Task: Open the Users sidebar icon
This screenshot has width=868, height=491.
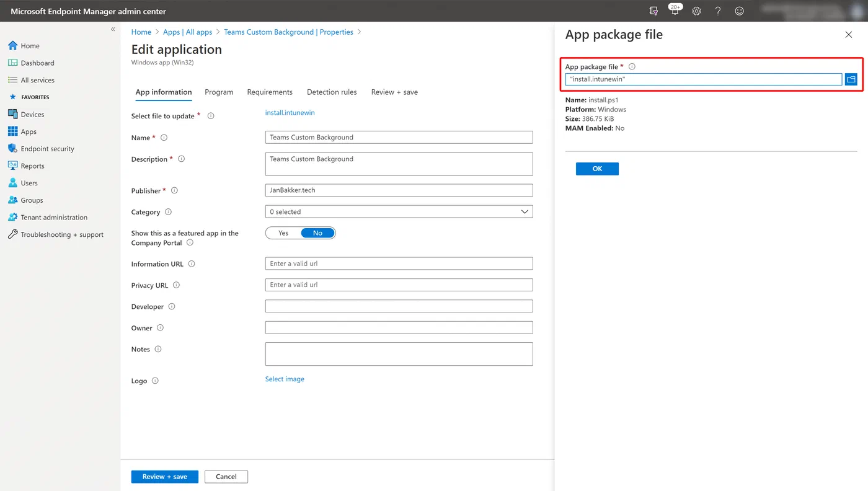Action: click(x=12, y=183)
